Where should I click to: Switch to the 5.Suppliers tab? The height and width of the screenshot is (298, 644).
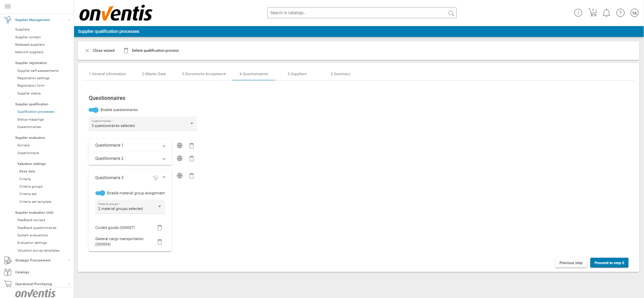pyautogui.click(x=297, y=74)
